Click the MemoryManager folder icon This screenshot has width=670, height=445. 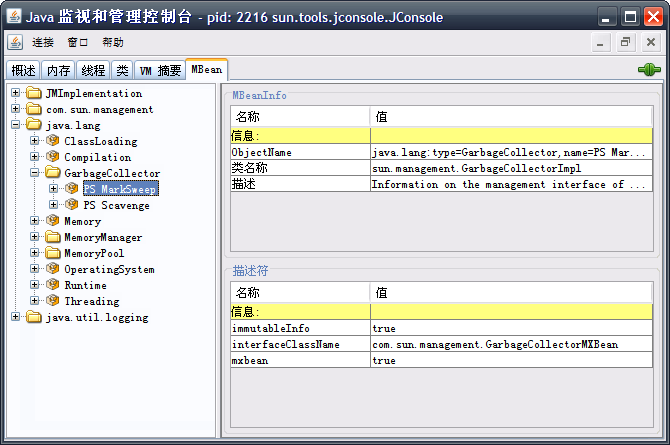click(x=53, y=236)
